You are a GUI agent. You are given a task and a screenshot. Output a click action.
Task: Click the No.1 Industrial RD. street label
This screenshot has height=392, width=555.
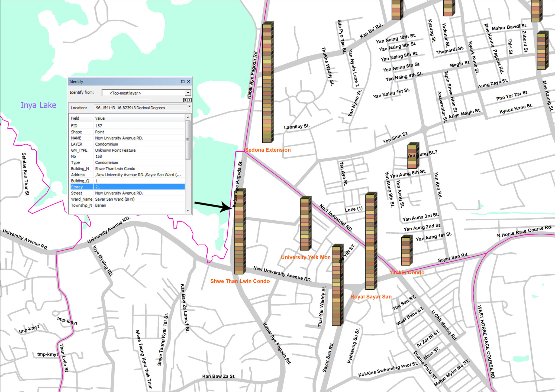(335, 218)
